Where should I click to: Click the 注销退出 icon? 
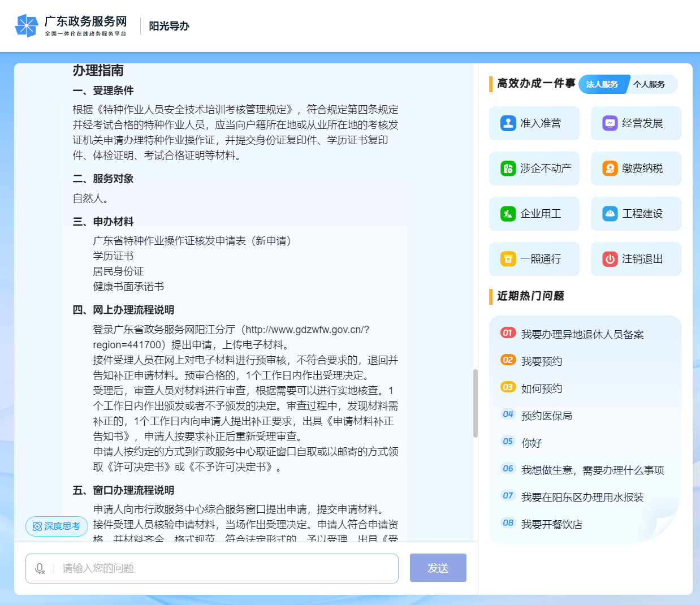click(636, 258)
